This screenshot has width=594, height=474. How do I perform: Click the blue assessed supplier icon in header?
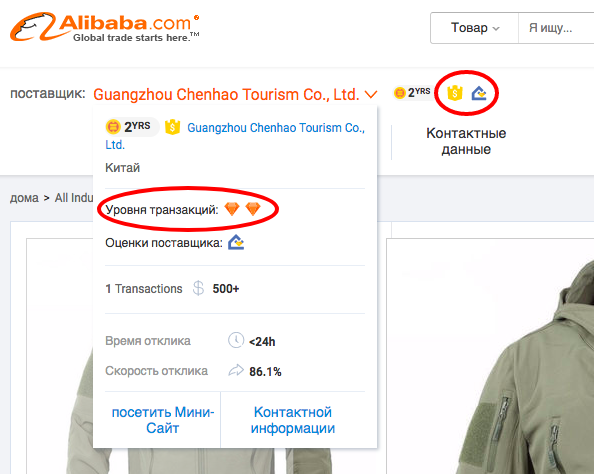[478, 93]
